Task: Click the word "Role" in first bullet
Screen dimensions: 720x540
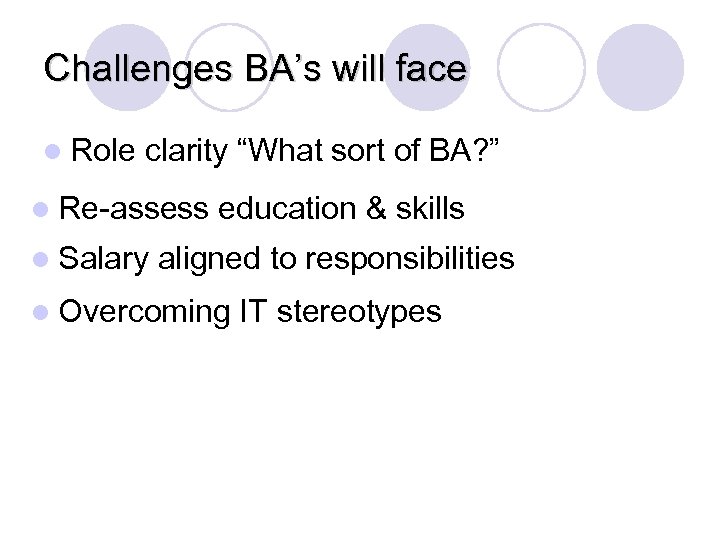Action: pyautogui.click(x=104, y=151)
